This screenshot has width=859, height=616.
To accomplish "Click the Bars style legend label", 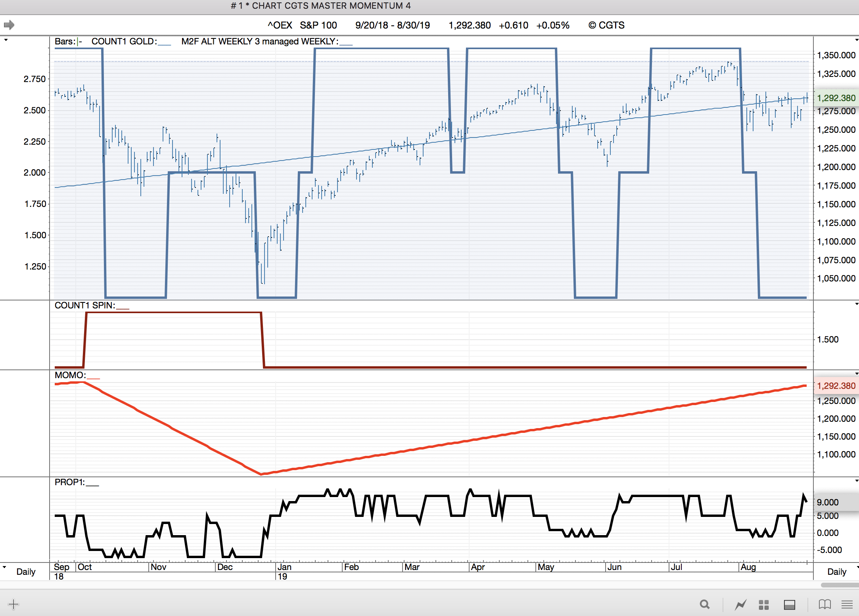I will click(x=65, y=41).
